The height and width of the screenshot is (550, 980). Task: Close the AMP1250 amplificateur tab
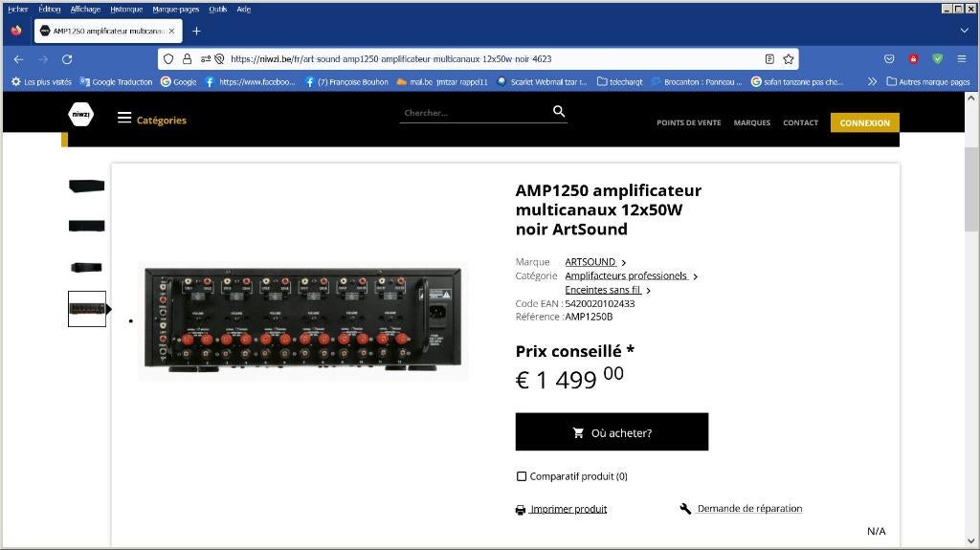(171, 31)
